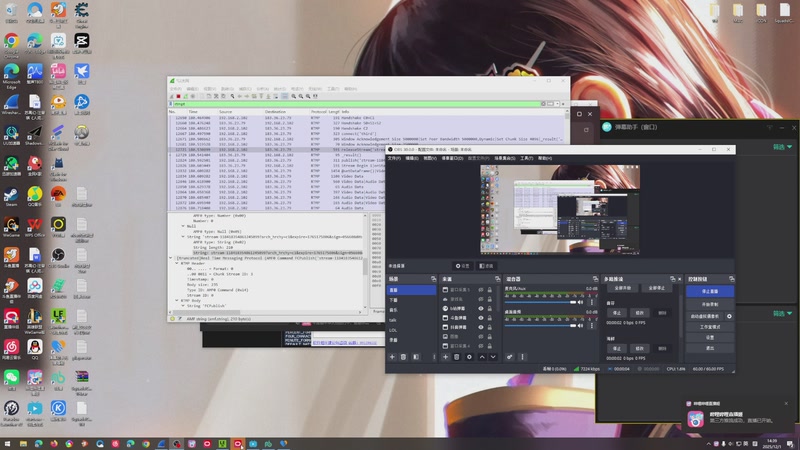
Task: Open WPS Office desktop icon
Action: [x=35, y=227]
